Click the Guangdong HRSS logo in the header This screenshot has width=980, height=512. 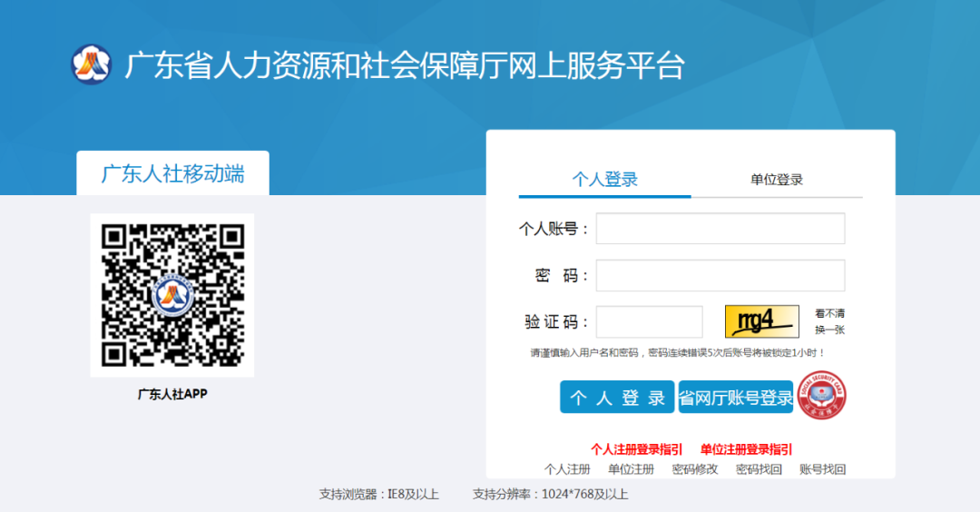click(92, 64)
